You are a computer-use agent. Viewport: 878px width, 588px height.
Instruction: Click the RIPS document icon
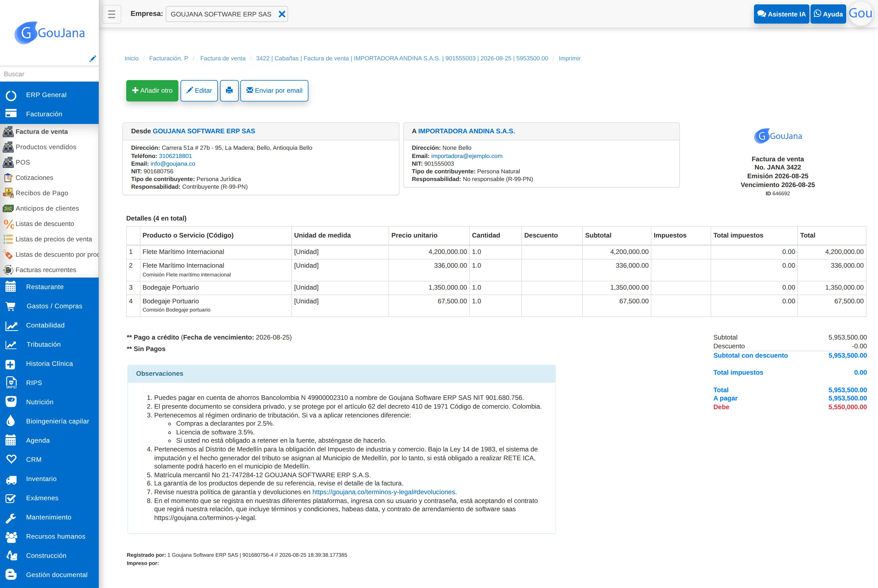coord(11,383)
